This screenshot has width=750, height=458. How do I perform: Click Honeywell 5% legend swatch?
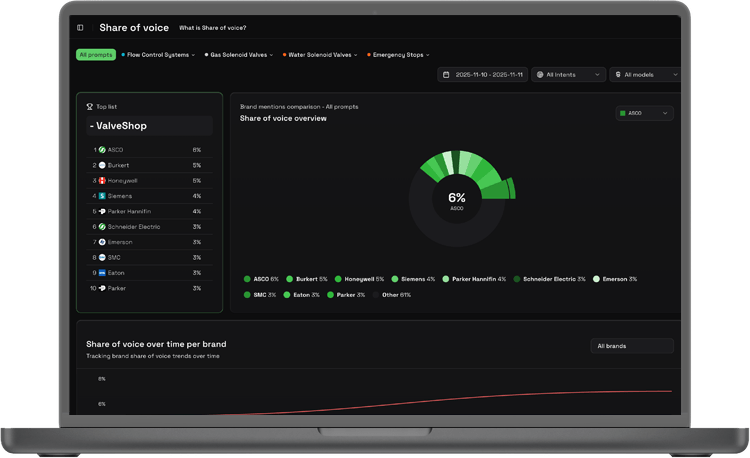click(x=338, y=279)
